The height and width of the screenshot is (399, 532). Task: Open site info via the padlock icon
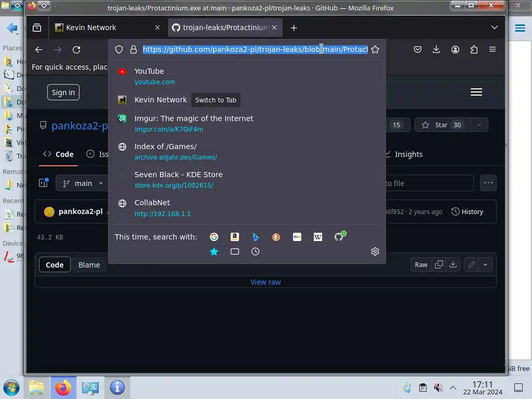134,49
